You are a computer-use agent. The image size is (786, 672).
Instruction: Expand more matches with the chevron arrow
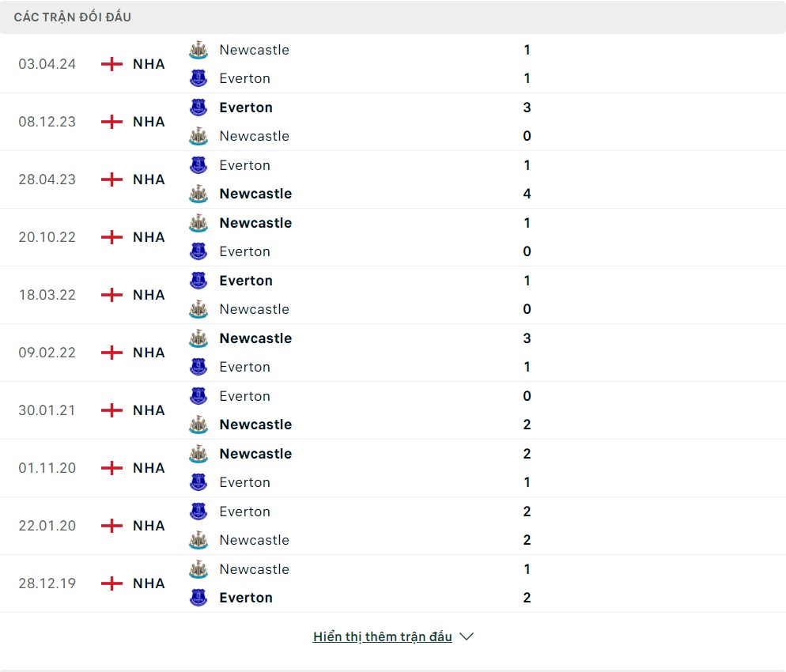point(467,636)
